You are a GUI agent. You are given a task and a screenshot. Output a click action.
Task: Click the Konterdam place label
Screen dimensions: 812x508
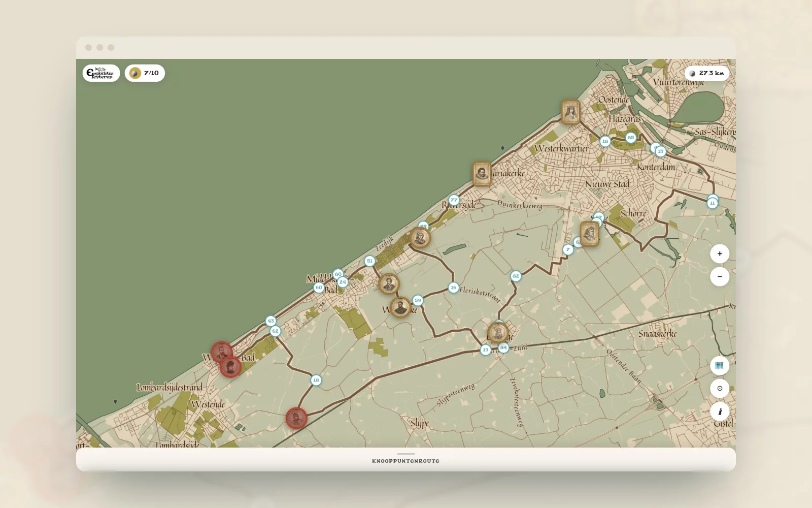click(x=656, y=167)
